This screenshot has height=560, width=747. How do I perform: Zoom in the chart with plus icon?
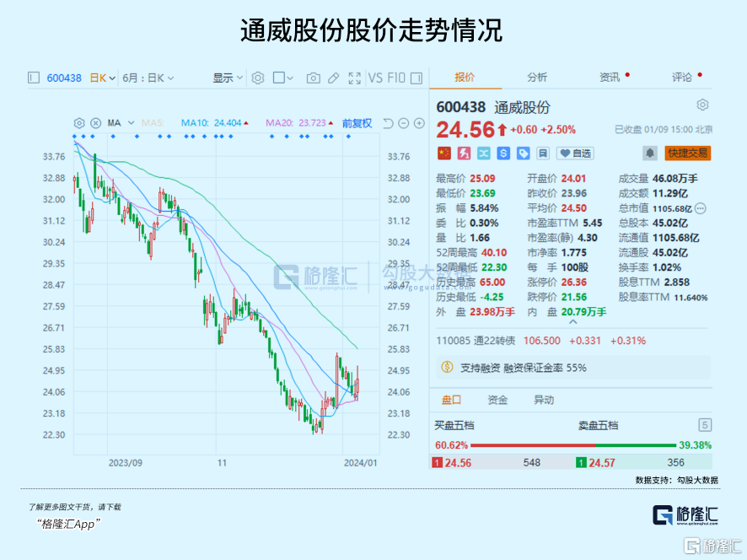pyautogui.click(x=419, y=123)
